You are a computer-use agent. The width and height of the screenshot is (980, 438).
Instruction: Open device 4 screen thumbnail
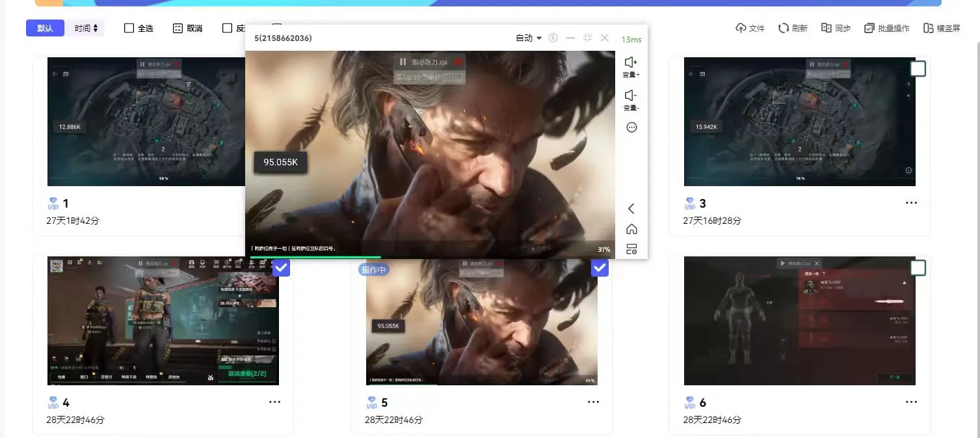pos(163,321)
